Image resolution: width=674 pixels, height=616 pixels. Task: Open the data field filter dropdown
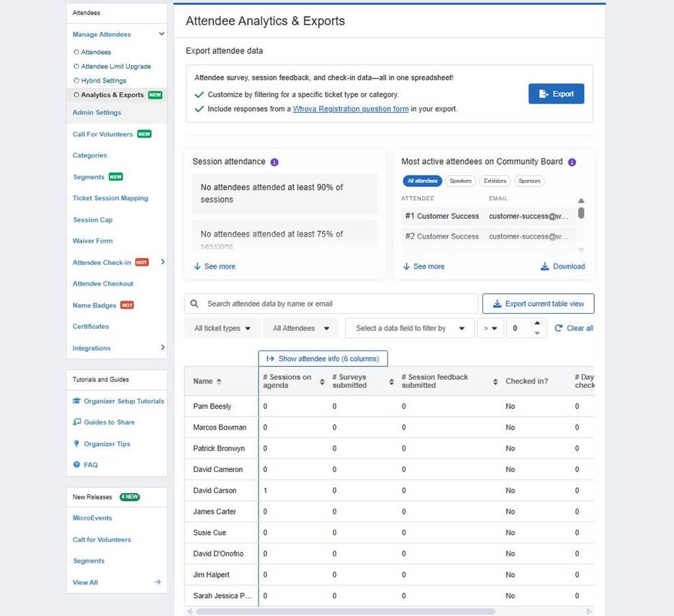point(410,328)
